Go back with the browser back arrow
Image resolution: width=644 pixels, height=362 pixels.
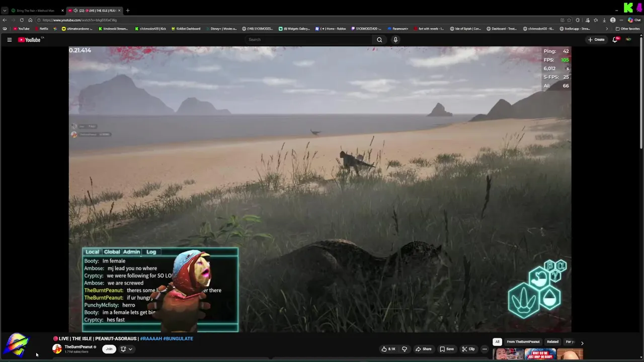[5, 20]
